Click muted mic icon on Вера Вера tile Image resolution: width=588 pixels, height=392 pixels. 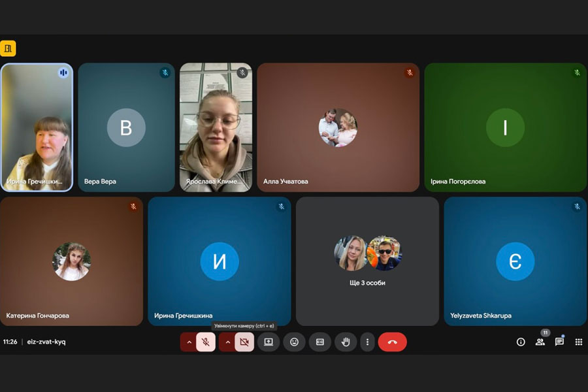[x=165, y=73]
